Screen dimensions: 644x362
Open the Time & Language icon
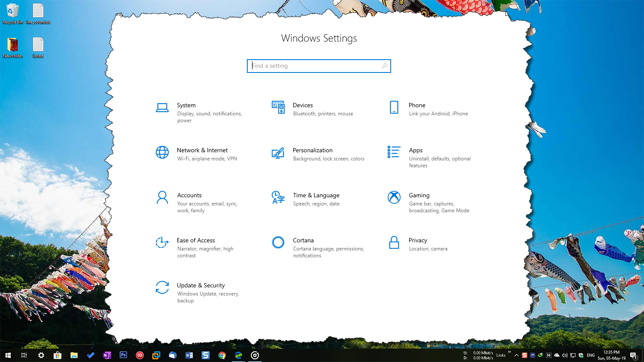[278, 197]
